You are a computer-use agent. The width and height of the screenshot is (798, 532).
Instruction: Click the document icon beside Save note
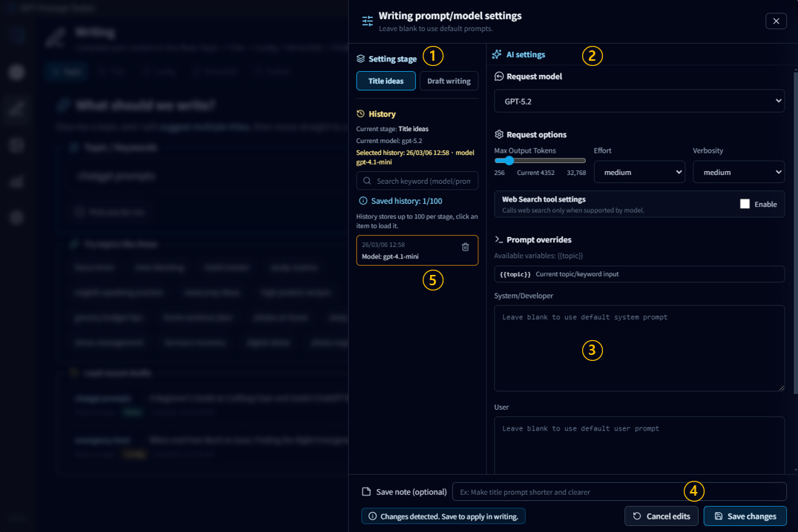coord(366,491)
